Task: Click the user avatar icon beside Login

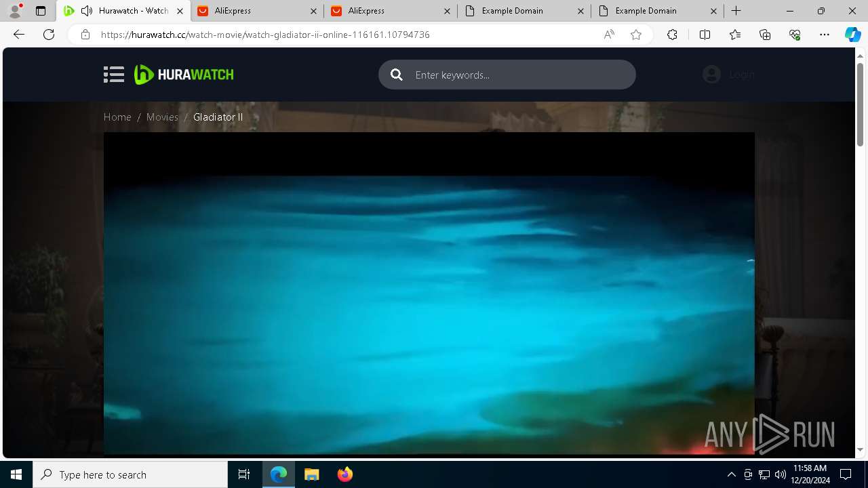Action: pyautogui.click(x=711, y=75)
